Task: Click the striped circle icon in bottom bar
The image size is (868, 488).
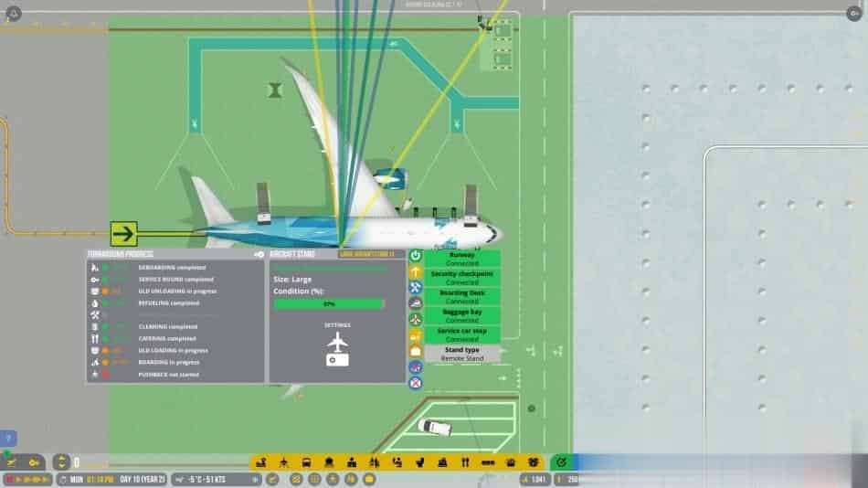Action: pyautogui.click(x=296, y=479)
